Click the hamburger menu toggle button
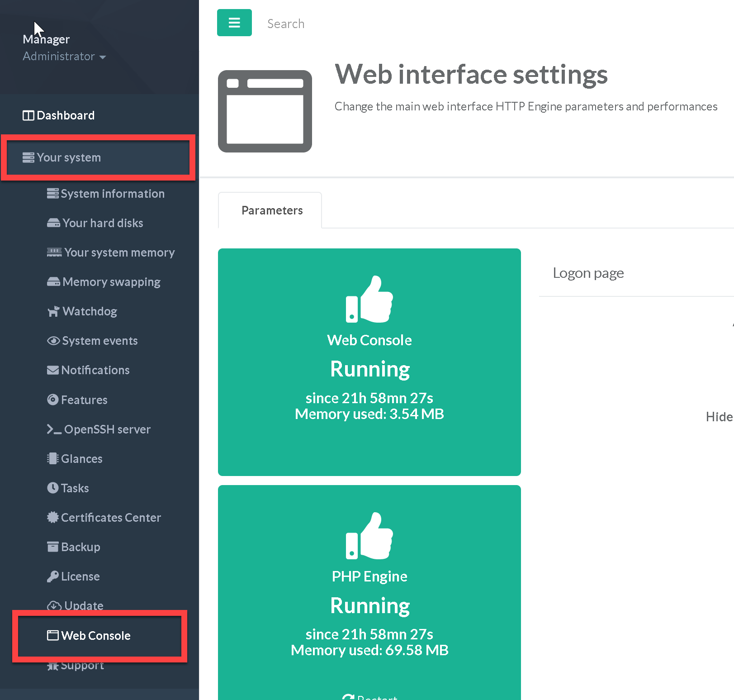 (234, 23)
